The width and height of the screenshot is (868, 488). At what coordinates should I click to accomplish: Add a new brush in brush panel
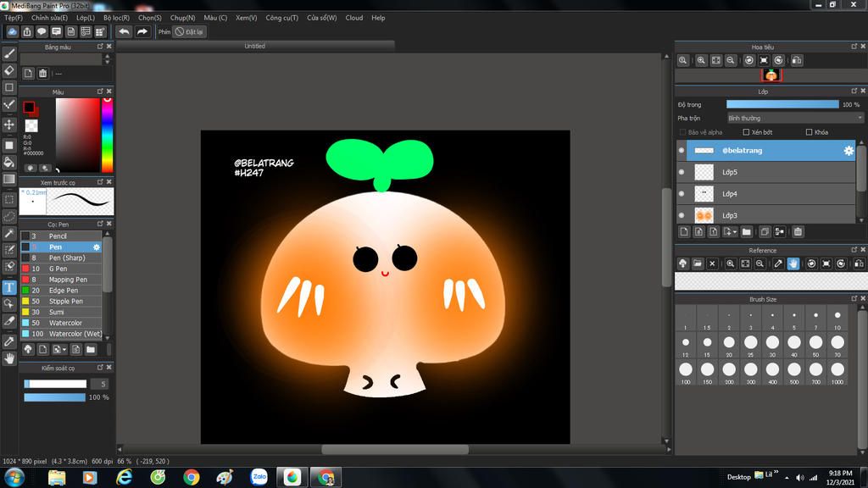42,349
